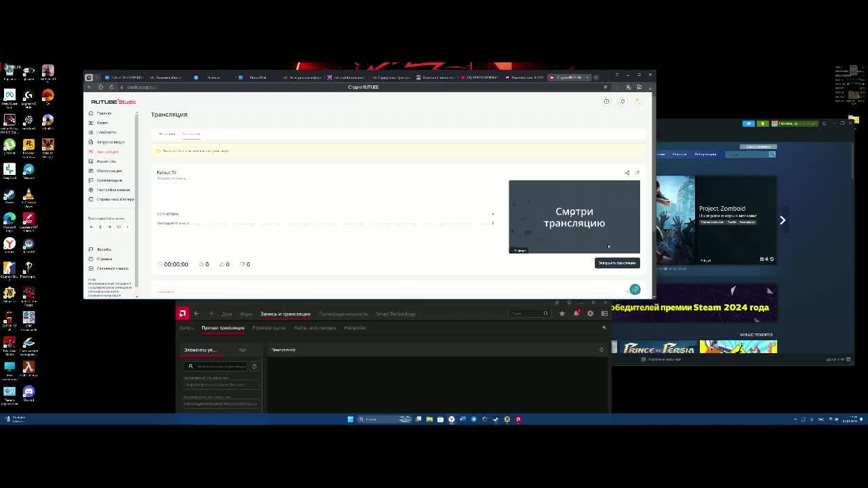
Task: Click the browser reload icon
Action: coord(111,87)
